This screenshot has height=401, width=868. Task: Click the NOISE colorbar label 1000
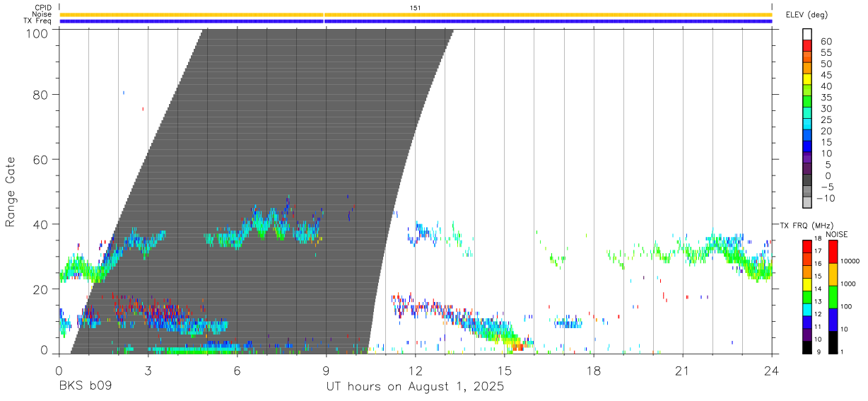pos(850,284)
